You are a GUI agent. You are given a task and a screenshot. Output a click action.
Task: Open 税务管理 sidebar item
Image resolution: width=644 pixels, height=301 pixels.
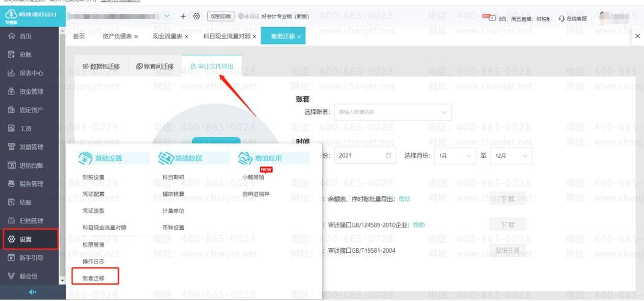[31, 184]
